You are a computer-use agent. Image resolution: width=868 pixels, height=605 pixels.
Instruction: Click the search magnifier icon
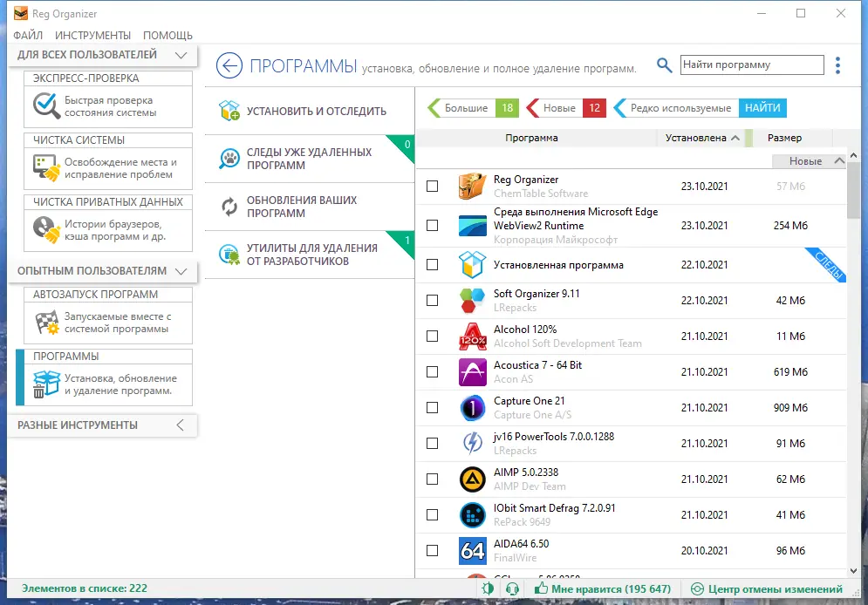coord(664,65)
